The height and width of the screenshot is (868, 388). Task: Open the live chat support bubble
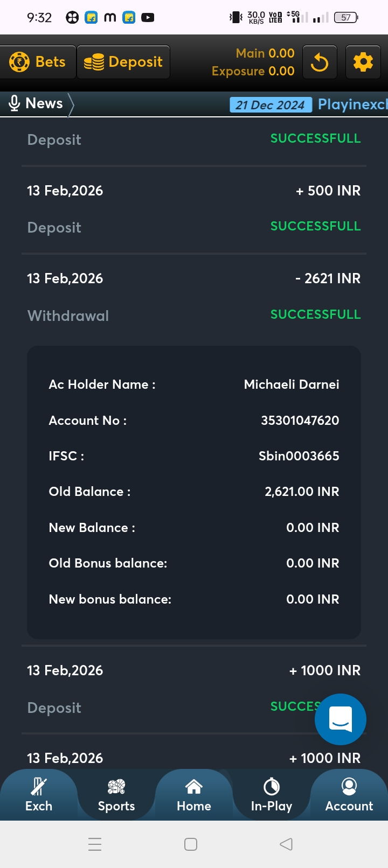point(340,719)
